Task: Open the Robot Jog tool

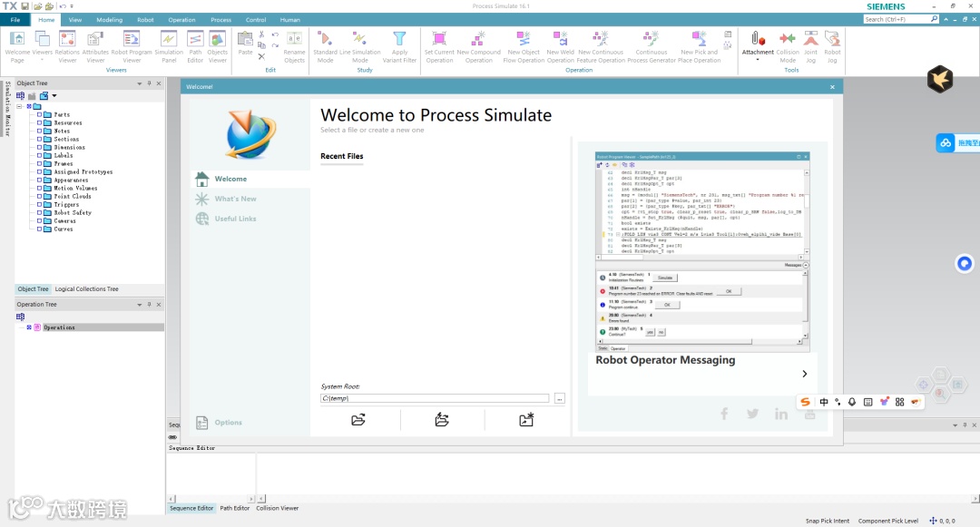Action: click(832, 47)
